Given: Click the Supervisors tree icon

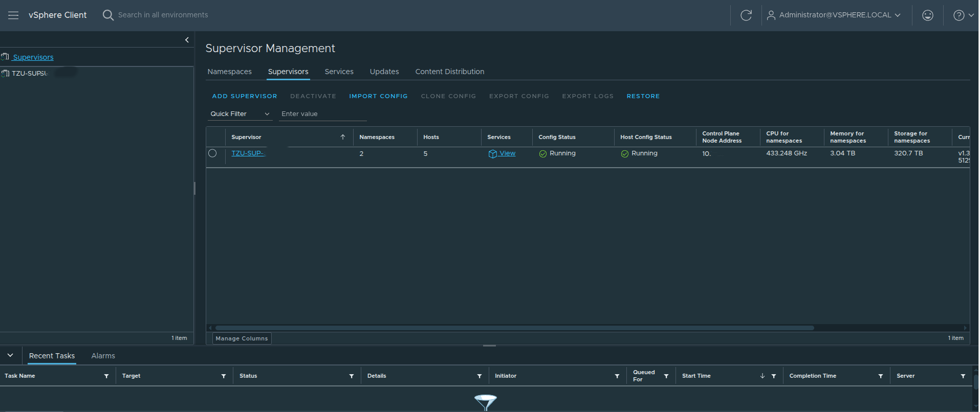Looking at the screenshot, I should 5,57.
